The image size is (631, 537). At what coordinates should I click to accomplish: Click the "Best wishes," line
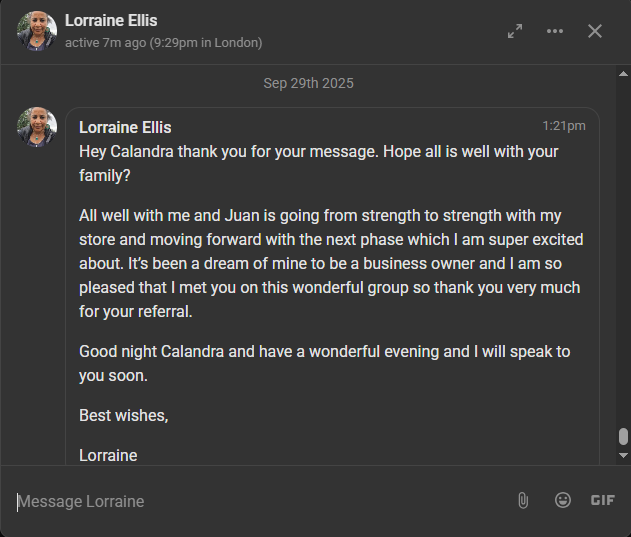point(124,415)
